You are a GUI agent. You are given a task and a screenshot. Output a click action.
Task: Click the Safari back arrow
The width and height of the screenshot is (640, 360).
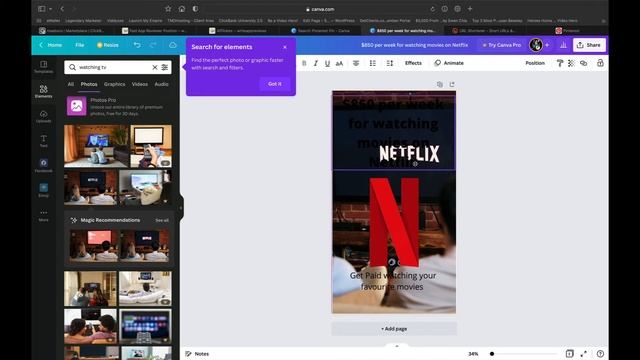62,9
